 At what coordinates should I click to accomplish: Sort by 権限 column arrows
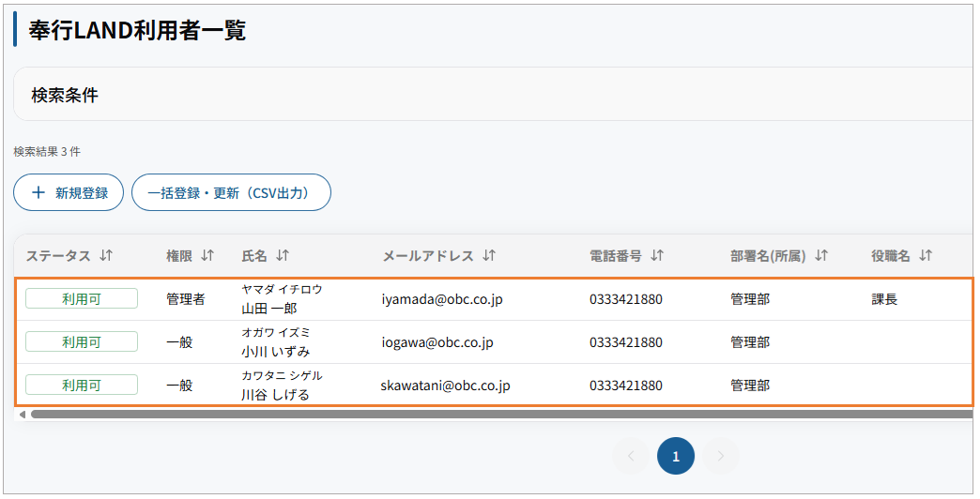207,255
